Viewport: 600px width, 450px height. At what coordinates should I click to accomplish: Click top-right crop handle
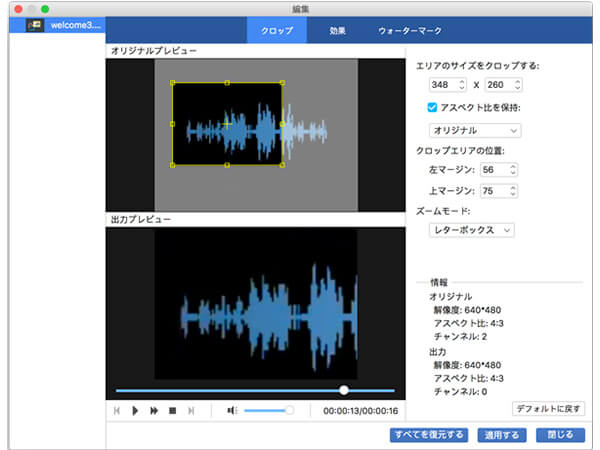click(x=282, y=83)
